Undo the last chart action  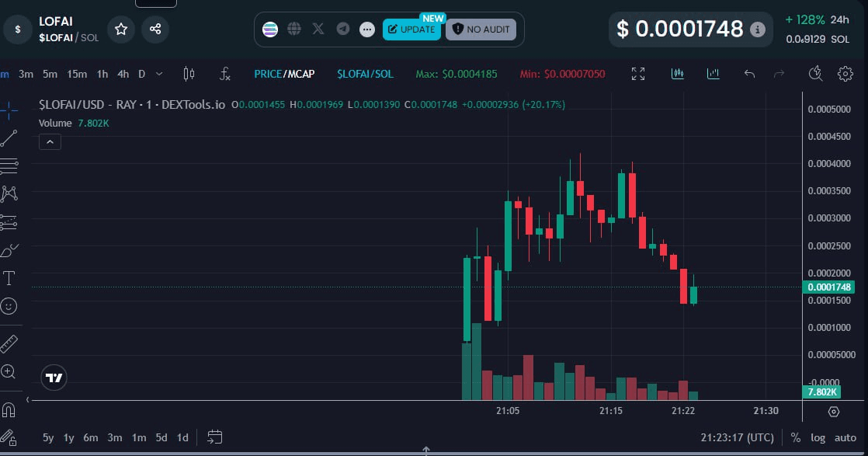pos(749,74)
